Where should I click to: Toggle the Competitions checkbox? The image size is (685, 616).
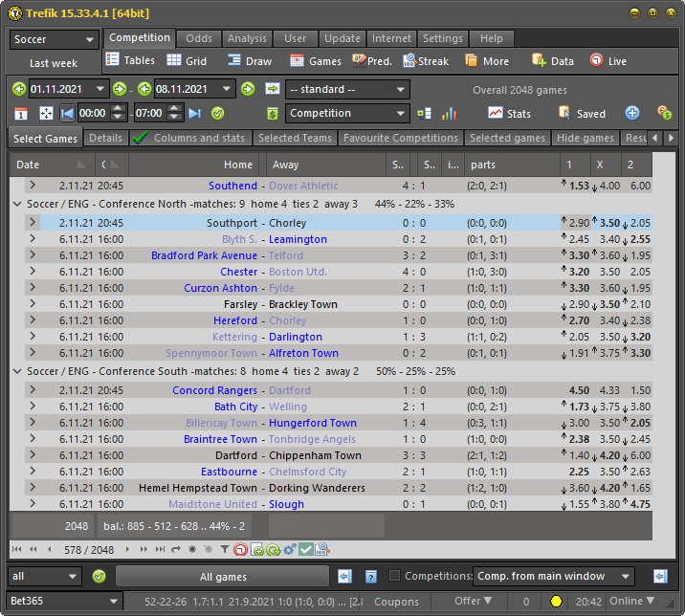coord(395,576)
